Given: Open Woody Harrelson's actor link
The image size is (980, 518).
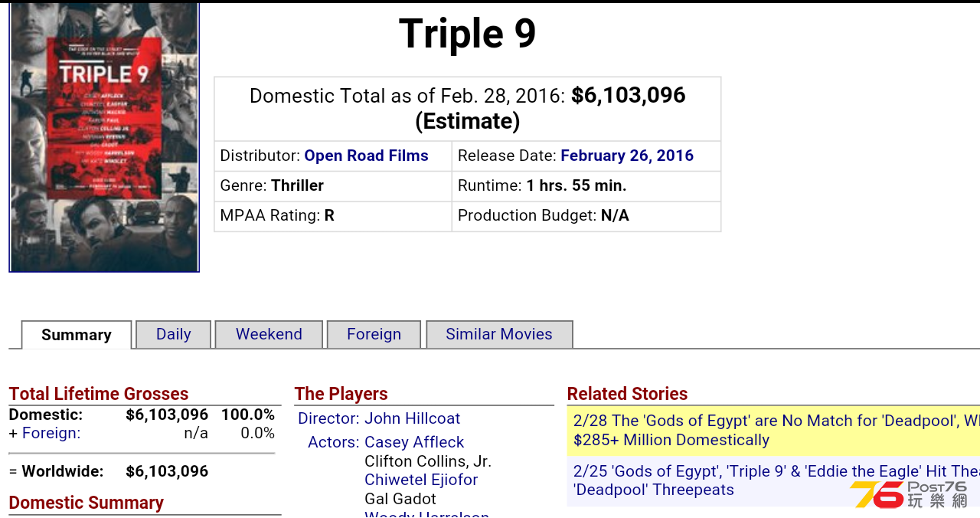Looking at the screenshot, I should (x=426, y=513).
